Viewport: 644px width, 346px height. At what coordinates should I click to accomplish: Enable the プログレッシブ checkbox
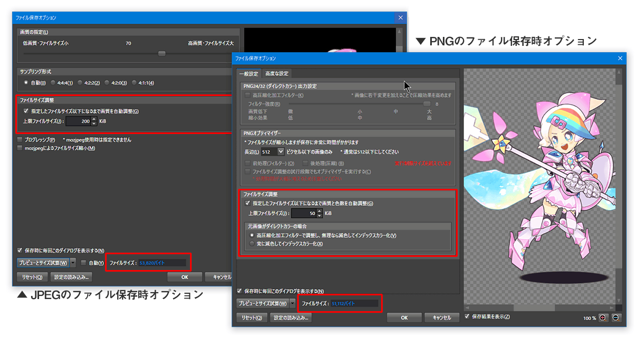point(20,140)
